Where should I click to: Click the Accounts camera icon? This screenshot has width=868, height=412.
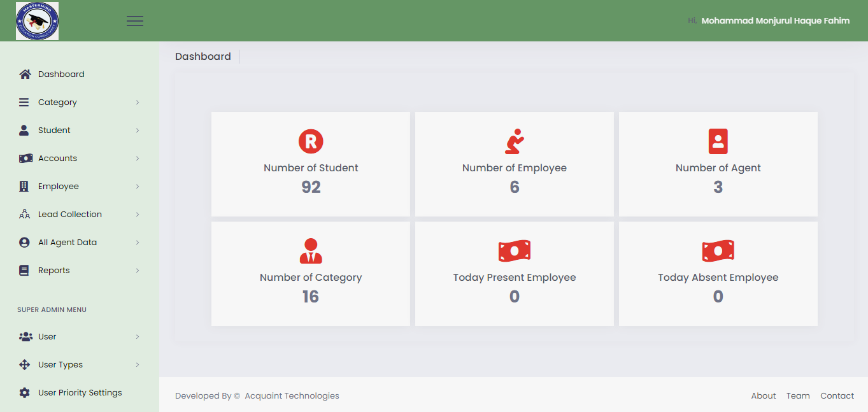(24, 158)
